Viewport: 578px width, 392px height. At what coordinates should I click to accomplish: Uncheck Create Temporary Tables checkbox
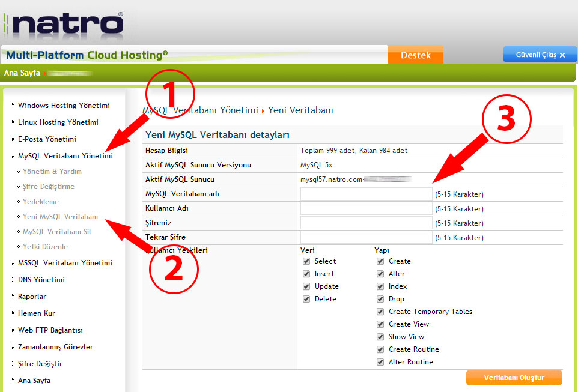tap(380, 312)
